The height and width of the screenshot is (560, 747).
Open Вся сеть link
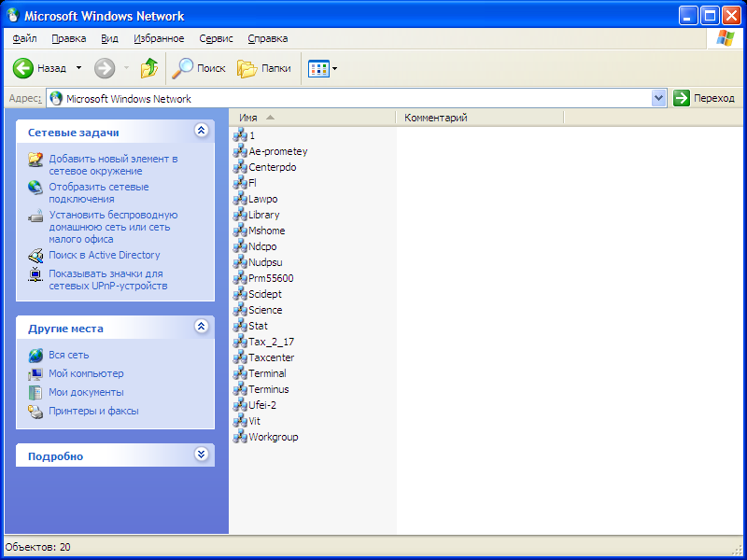point(68,356)
